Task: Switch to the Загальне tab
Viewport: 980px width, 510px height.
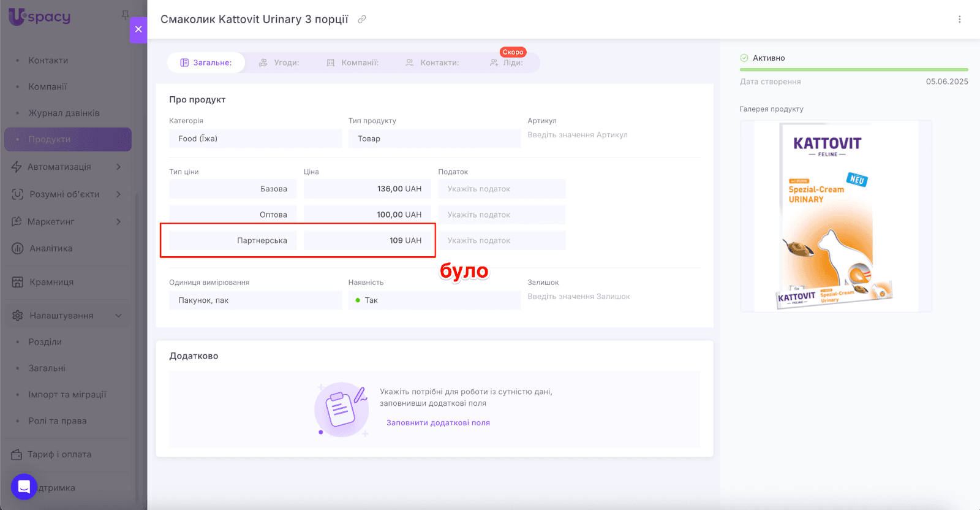Action: [206, 63]
